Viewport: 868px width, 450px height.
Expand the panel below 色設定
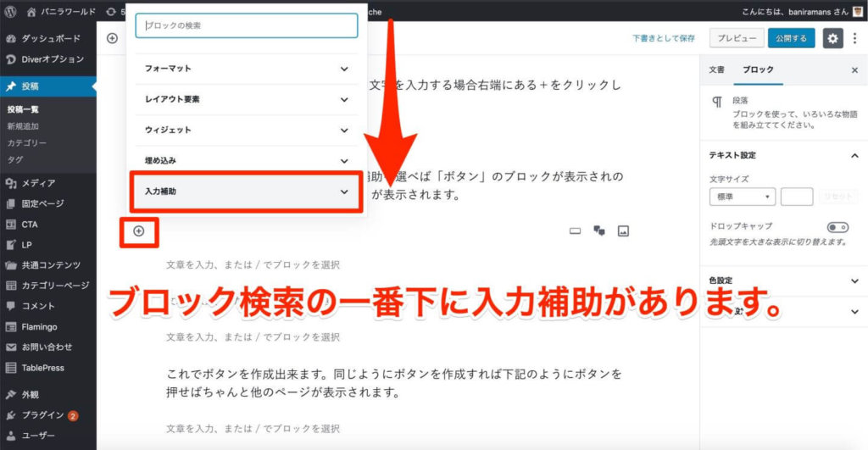point(784,312)
